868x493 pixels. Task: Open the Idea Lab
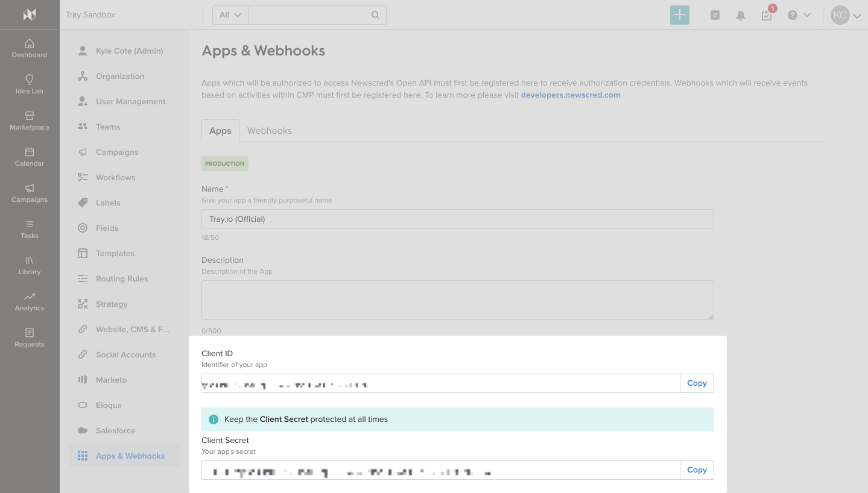click(29, 84)
